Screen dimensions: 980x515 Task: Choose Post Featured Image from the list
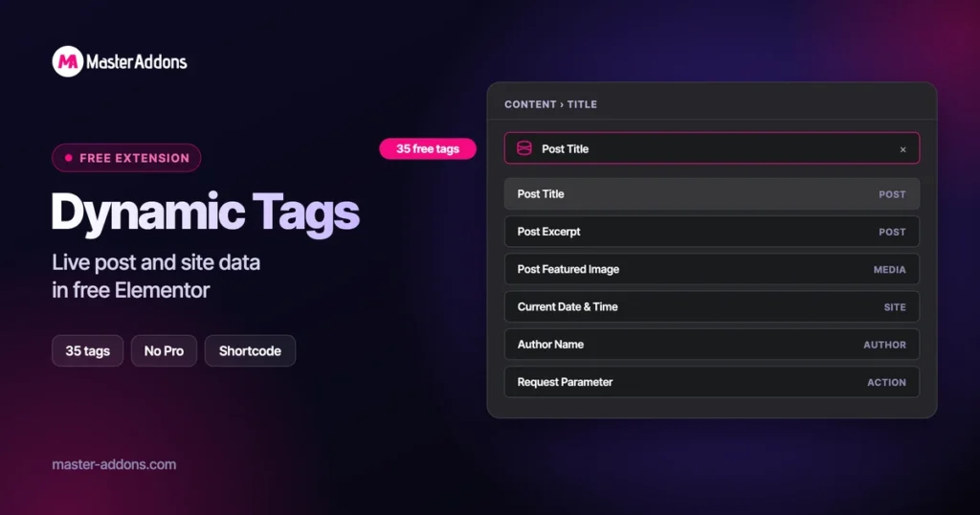coord(712,269)
